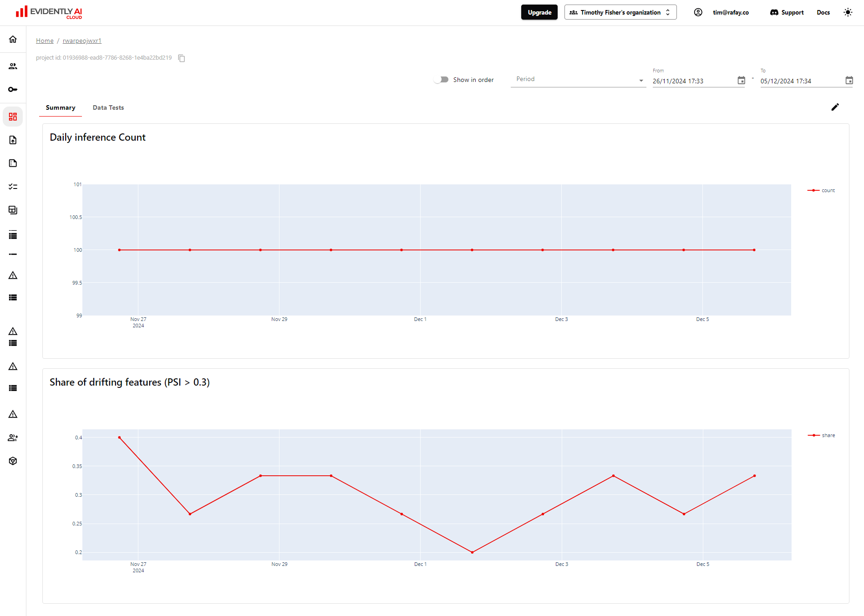Click the Share of drifting features panel title
Viewport: 864px width, 616px height.
click(130, 382)
